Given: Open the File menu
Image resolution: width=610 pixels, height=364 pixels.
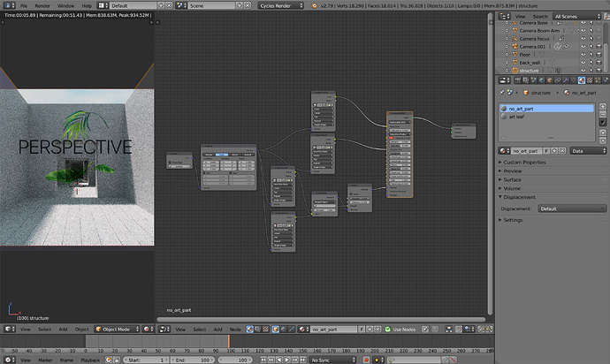Looking at the screenshot, I should [x=24, y=6].
